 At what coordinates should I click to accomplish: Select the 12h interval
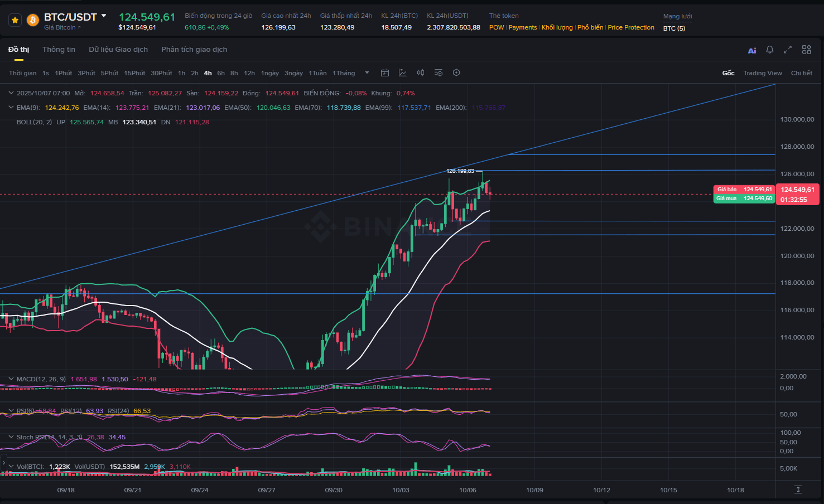249,73
